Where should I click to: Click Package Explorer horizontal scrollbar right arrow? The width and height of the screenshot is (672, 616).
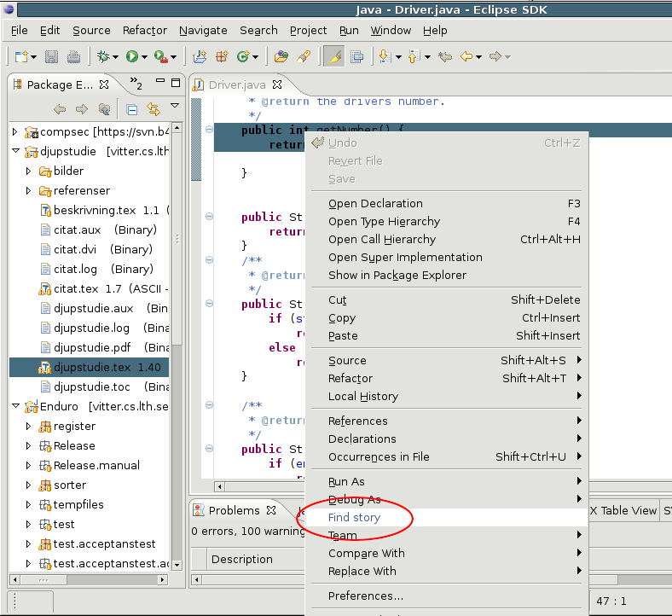click(162, 580)
